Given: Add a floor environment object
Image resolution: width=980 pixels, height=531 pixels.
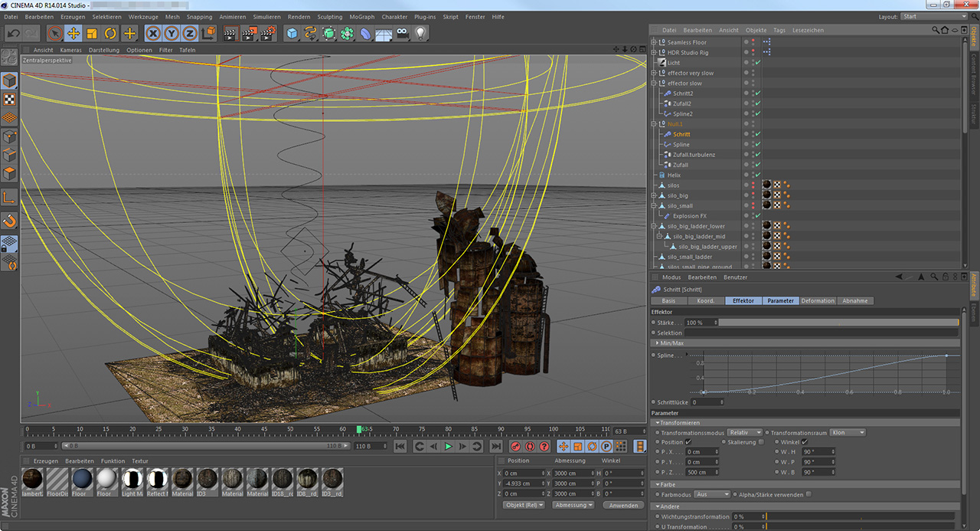Looking at the screenshot, I should [384, 33].
